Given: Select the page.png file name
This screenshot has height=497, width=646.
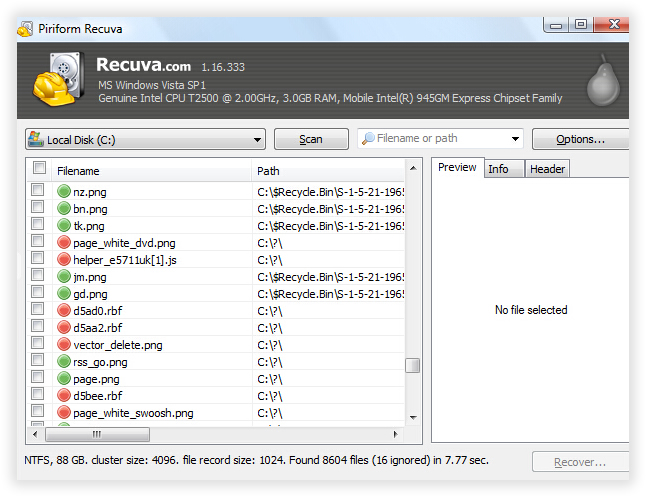Looking at the screenshot, I should click(96, 379).
